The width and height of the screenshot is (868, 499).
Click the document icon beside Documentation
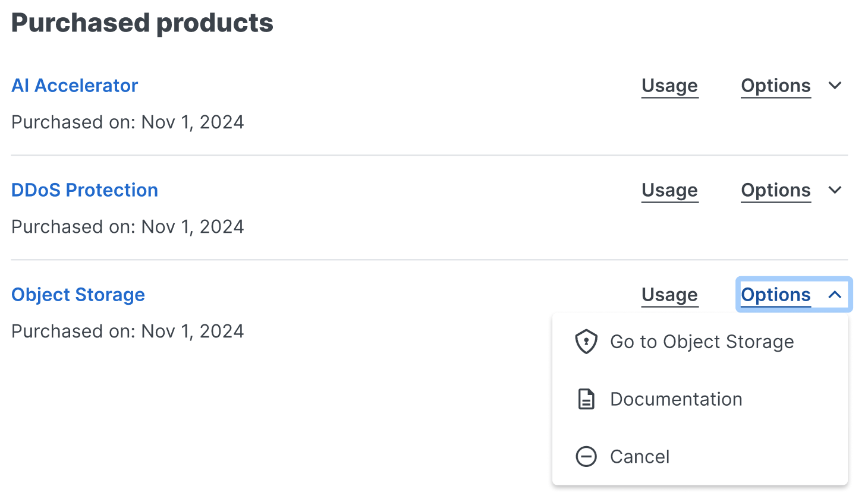[x=586, y=399]
